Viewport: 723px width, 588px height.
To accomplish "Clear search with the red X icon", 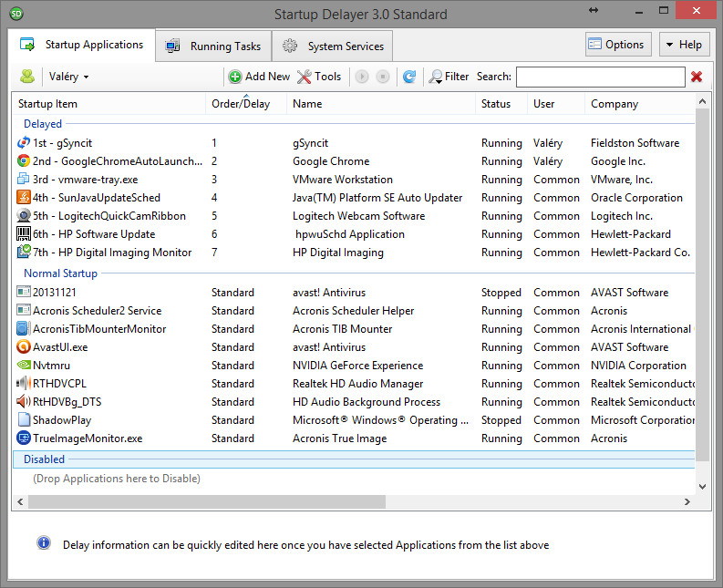I will [x=697, y=77].
